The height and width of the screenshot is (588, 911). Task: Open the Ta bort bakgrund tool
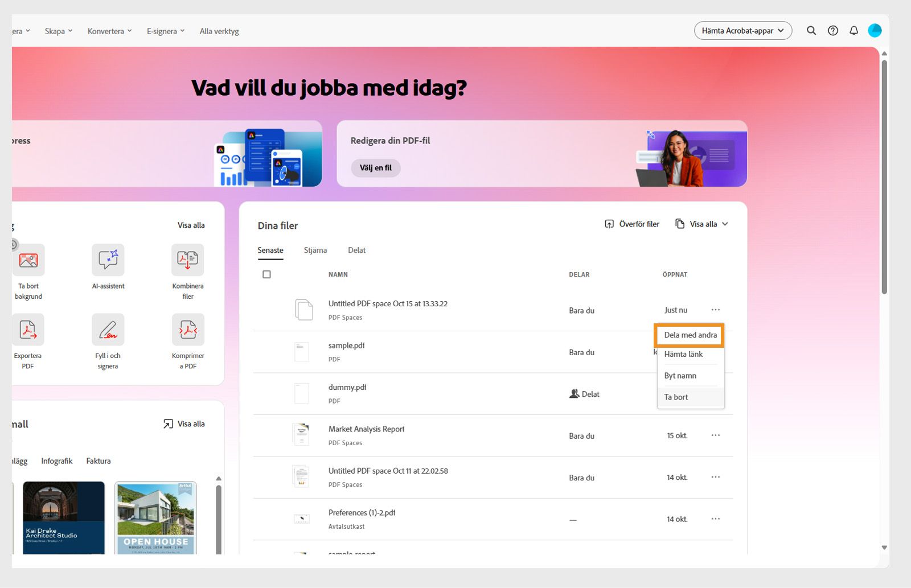click(x=28, y=268)
